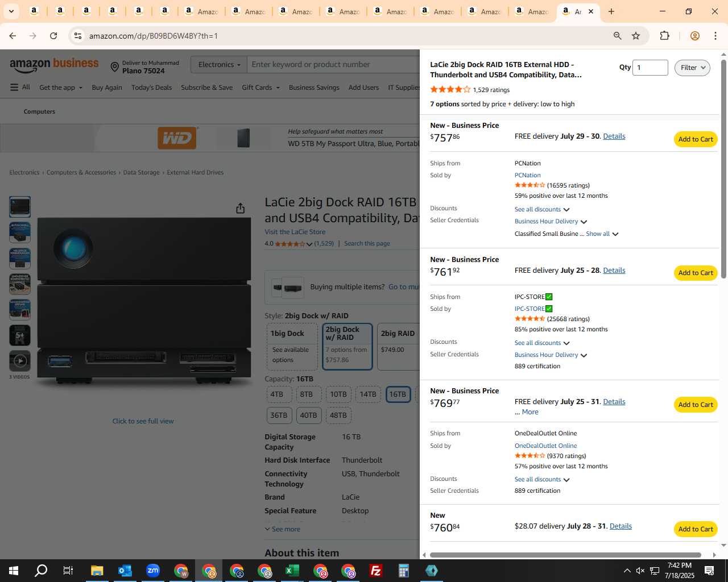The width and height of the screenshot is (728, 582).
Task: Open the IPC-STORE seller link
Action: (x=533, y=309)
